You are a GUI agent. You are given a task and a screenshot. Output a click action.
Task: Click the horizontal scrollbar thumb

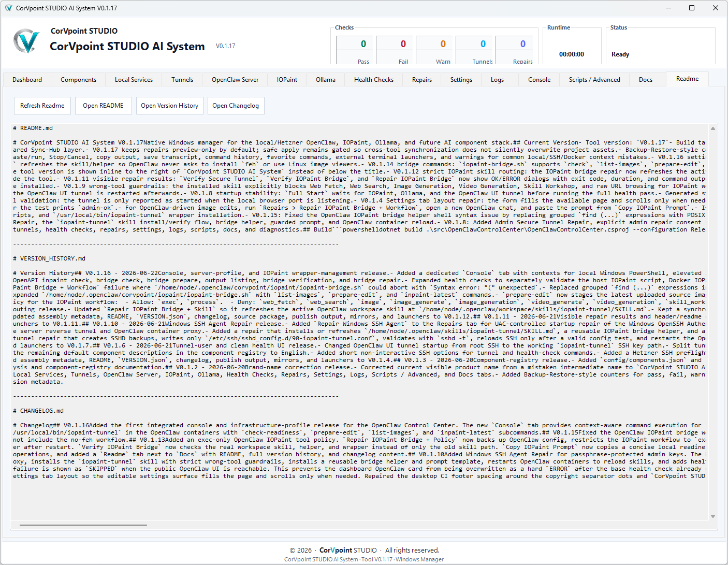(83, 525)
